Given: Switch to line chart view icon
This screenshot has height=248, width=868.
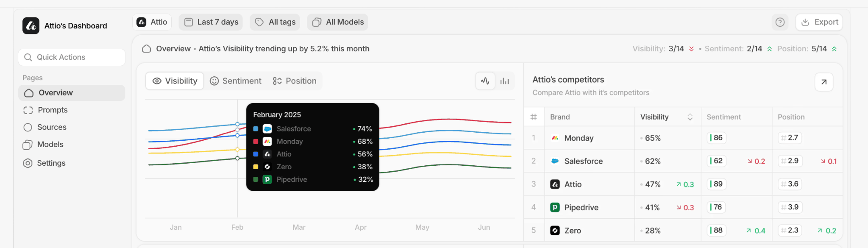Looking at the screenshot, I should tap(485, 81).
